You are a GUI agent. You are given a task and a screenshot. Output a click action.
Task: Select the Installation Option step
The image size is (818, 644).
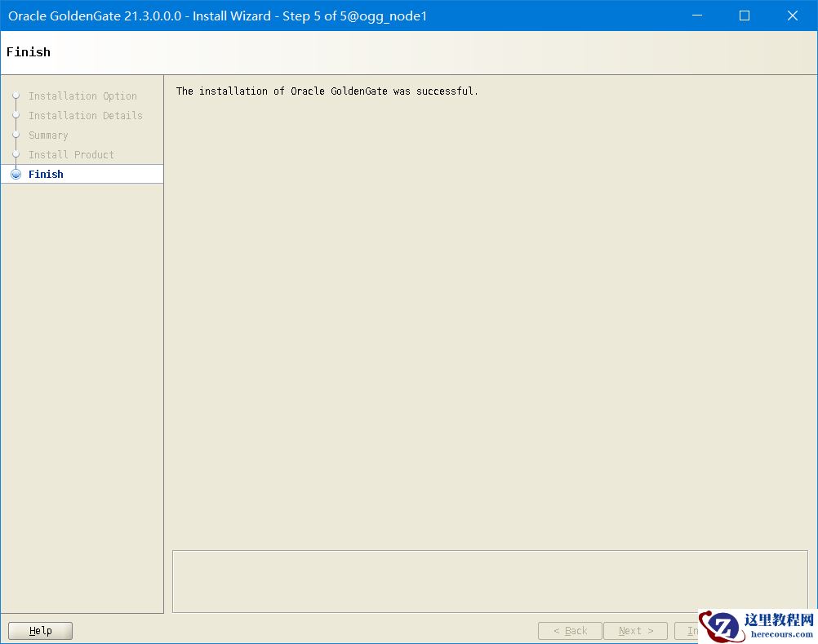(x=82, y=96)
